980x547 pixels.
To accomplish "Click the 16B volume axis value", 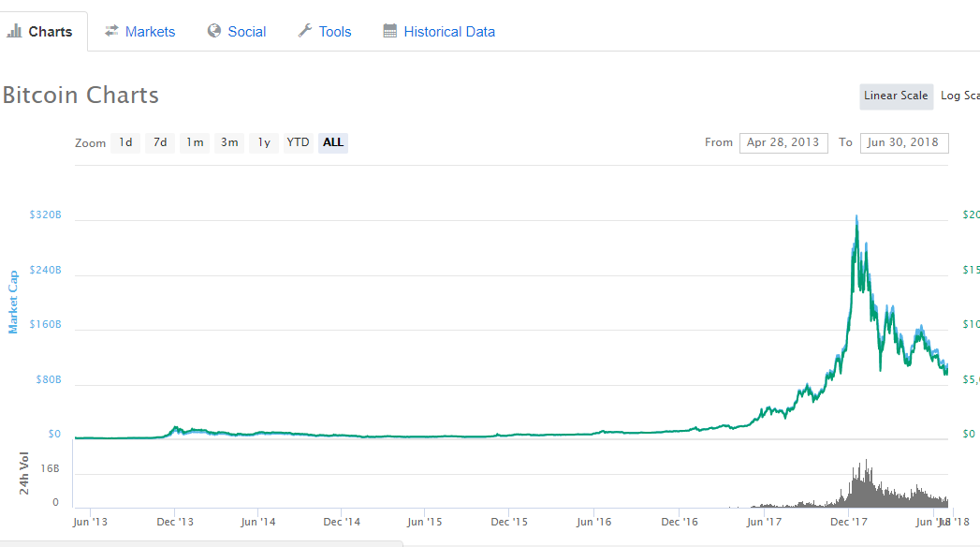I will [50, 469].
